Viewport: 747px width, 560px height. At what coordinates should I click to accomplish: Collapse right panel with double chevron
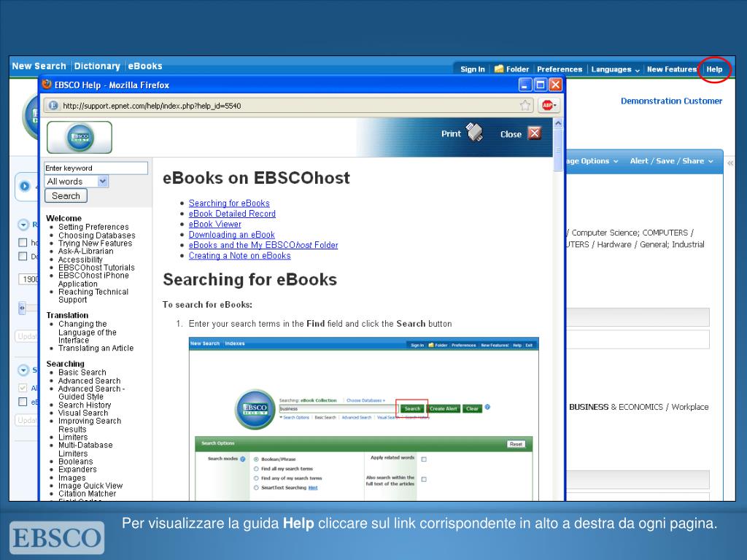point(729,163)
